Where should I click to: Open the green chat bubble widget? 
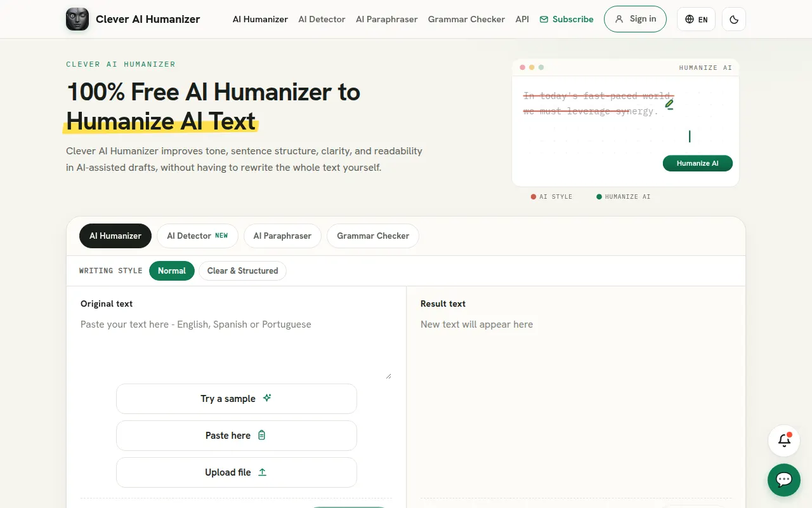click(x=784, y=480)
